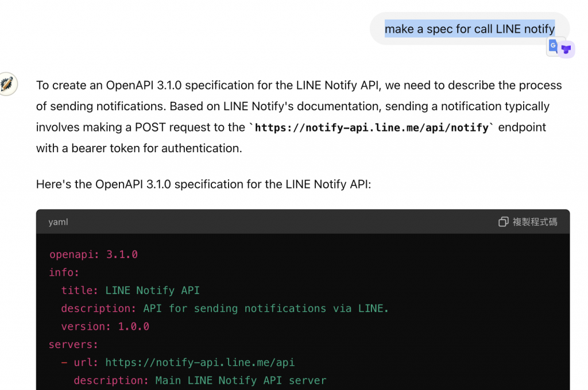This screenshot has width=588, height=390.
Task: Click the 'url: https://notify-api.line.me/api' line
Action: pos(178,362)
